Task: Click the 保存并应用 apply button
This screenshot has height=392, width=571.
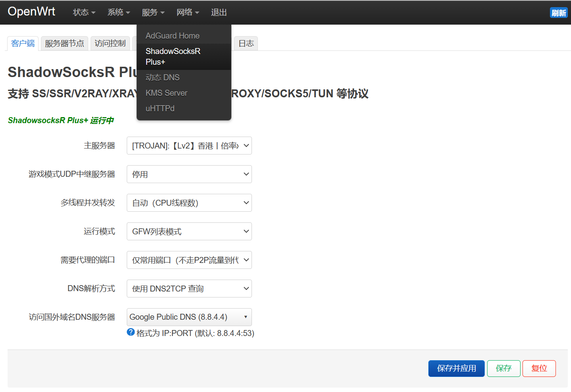Action: 456,368
